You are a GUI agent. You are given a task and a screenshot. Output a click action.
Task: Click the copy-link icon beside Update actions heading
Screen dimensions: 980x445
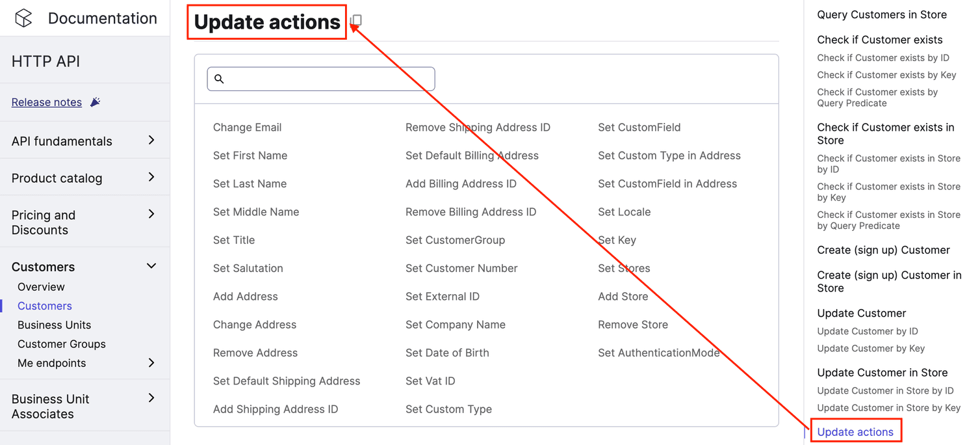(356, 20)
